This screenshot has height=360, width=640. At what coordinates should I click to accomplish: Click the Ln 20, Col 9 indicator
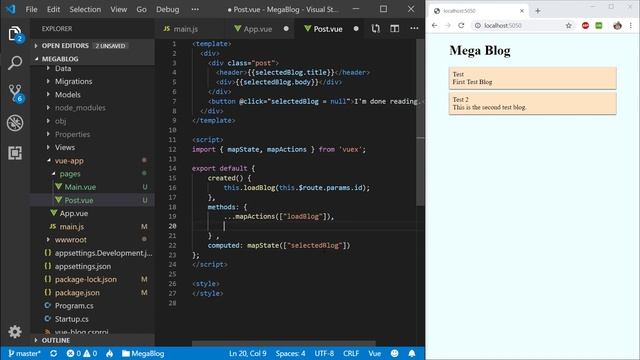[248, 353]
